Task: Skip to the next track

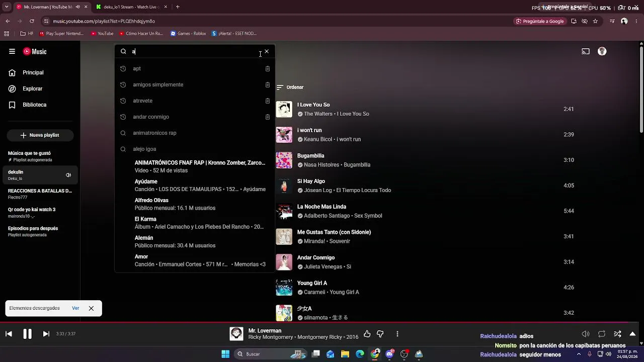Action: coord(46,334)
